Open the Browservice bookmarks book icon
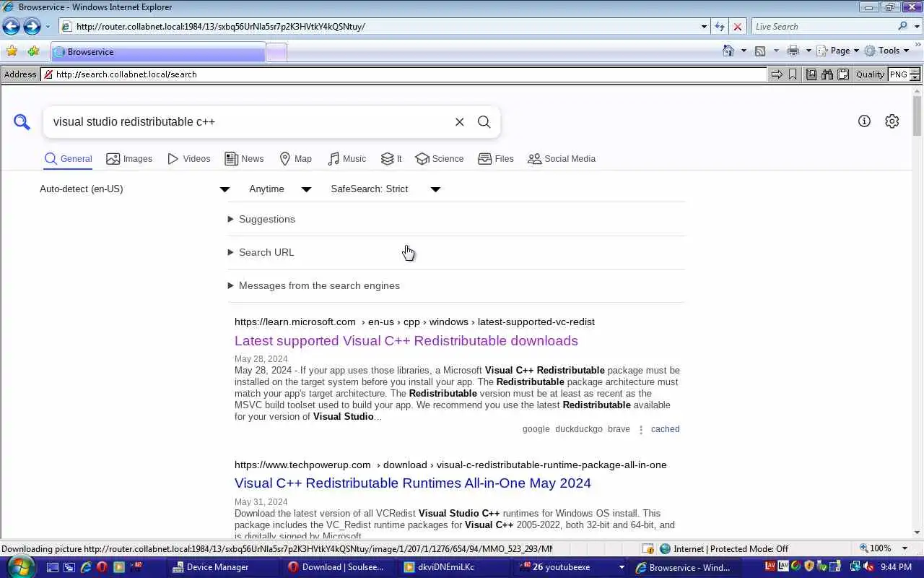Image resolution: width=924 pixels, height=578 pixels. (x=811, y=74)
